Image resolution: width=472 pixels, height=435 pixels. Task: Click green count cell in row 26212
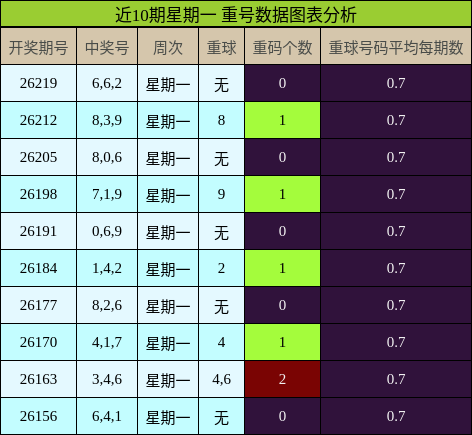(x=283, y=120)
